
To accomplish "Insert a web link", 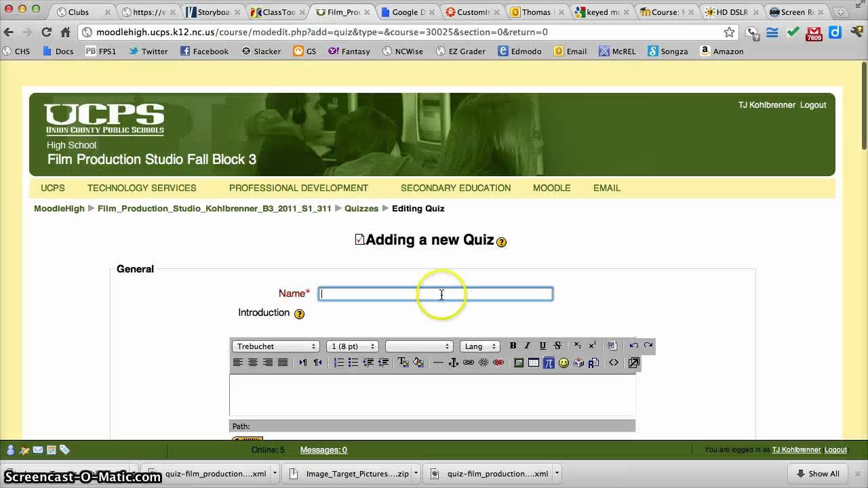I will pos(469,363).
